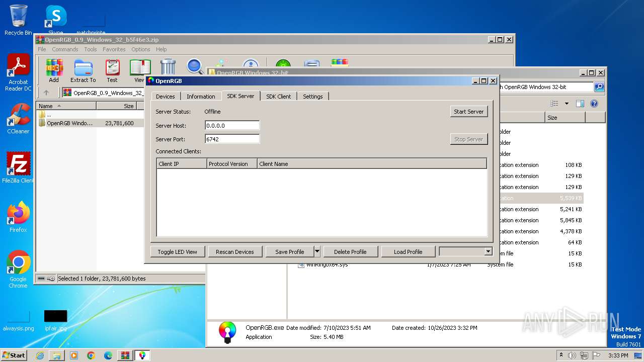
Task: Open the ipfair.jpg desktop file
Action: [x=55, y=320]
